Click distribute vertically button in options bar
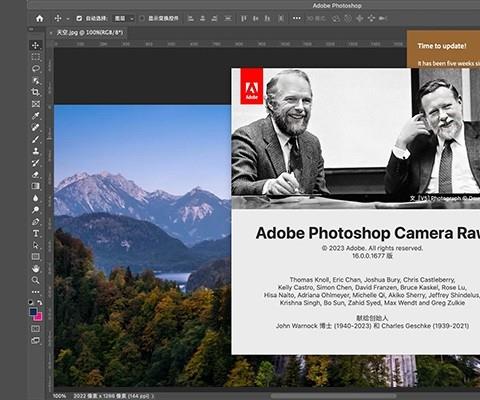The image size is (480, 400). click(x=281, y=18)
